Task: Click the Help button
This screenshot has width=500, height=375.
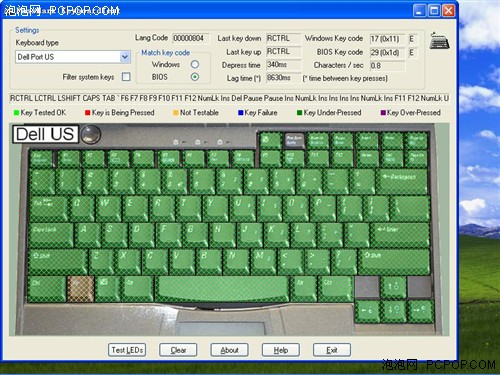Action: tap(281, 350)
